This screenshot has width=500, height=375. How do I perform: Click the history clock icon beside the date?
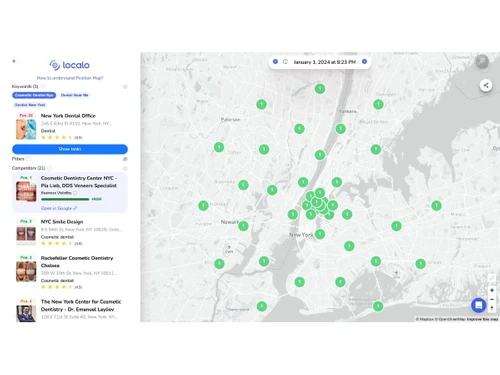(285, 62)
